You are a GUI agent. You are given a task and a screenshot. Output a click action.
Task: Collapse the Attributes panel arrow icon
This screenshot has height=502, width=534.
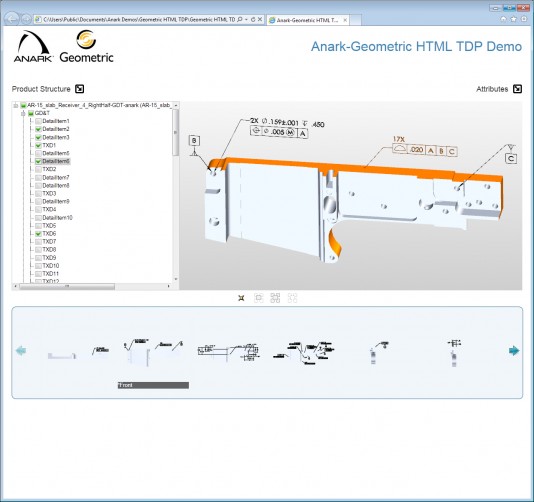click(517, 89)
